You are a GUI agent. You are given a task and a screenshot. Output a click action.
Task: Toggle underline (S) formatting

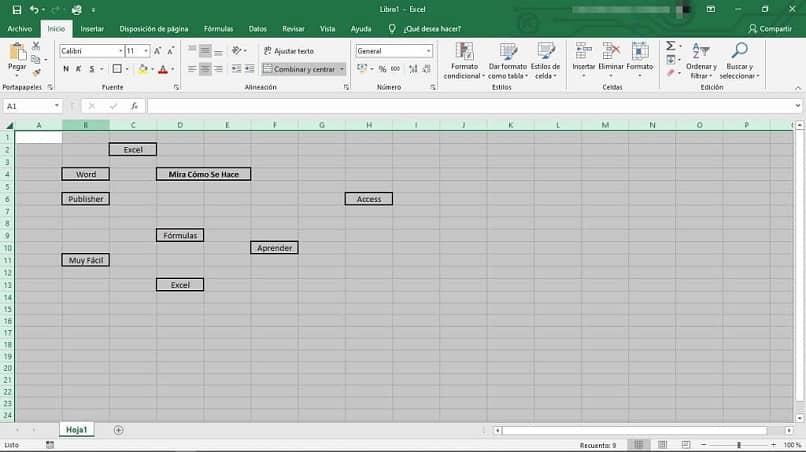pos(91,69)
